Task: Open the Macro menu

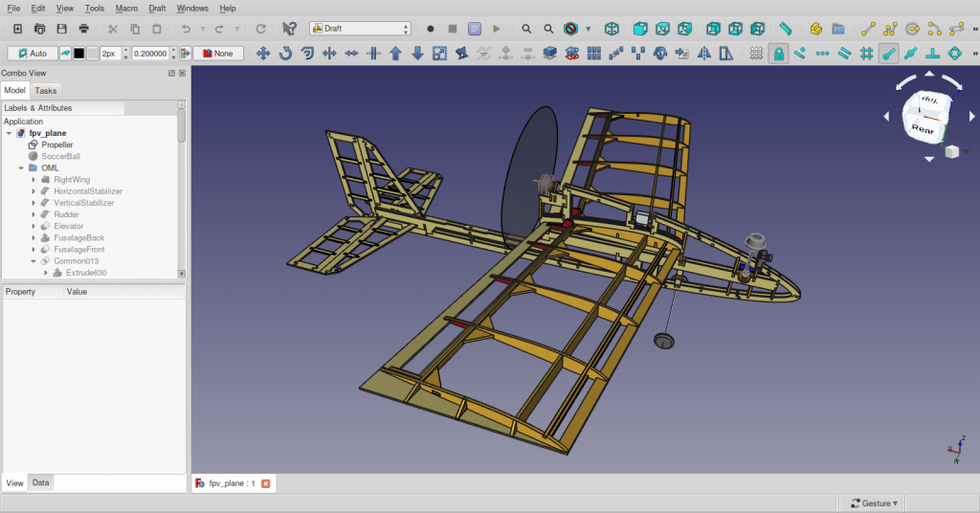Action: point(126,8)
